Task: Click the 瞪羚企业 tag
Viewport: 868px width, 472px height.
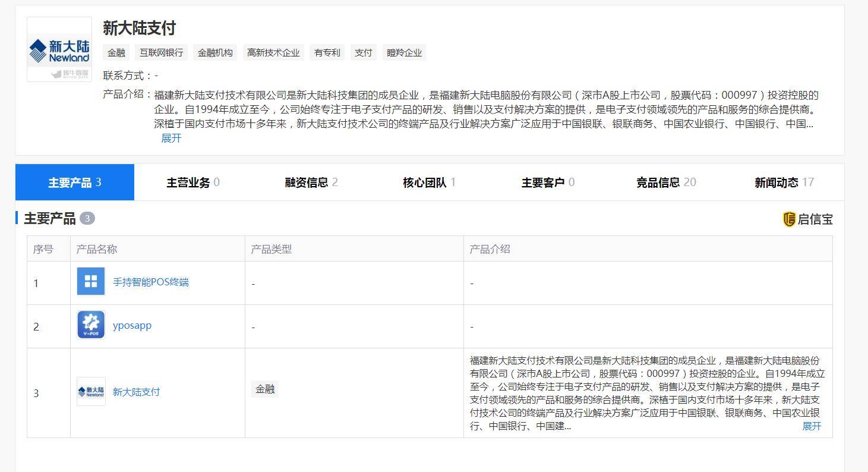Action: 404,52
